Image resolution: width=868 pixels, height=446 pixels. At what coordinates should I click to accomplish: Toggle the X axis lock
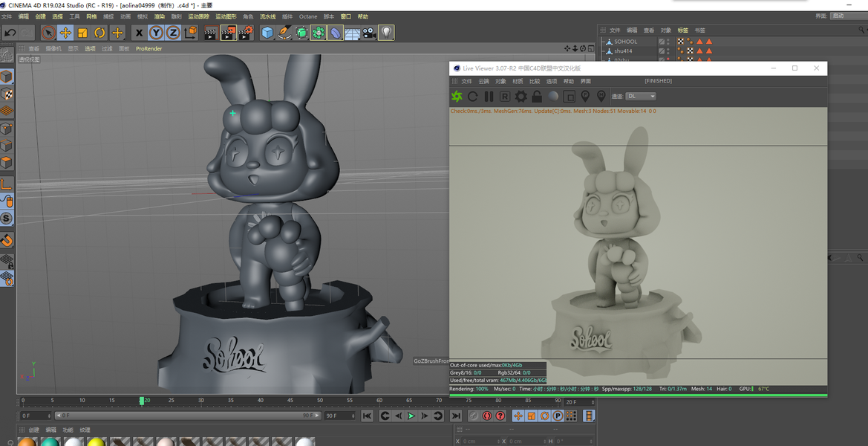pyautogui.click(x=139, y=33)
